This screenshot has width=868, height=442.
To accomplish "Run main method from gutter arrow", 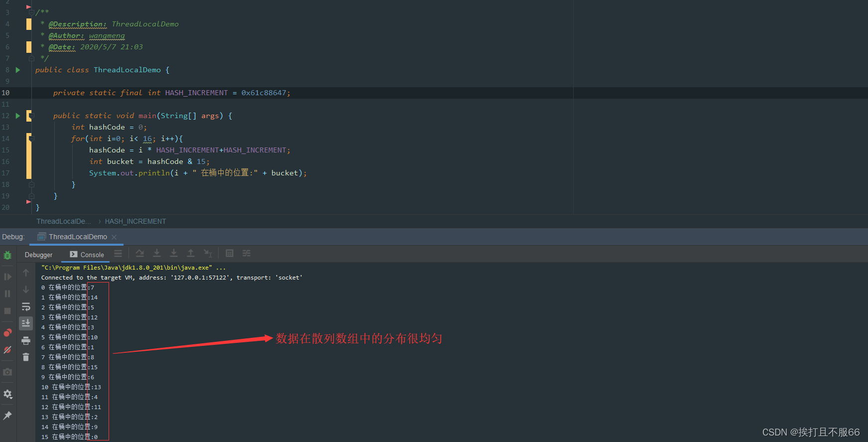I will (x=18, y=116).
